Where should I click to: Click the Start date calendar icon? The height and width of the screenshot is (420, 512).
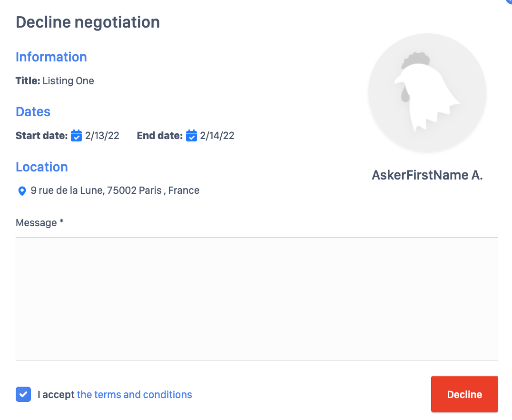76,136
